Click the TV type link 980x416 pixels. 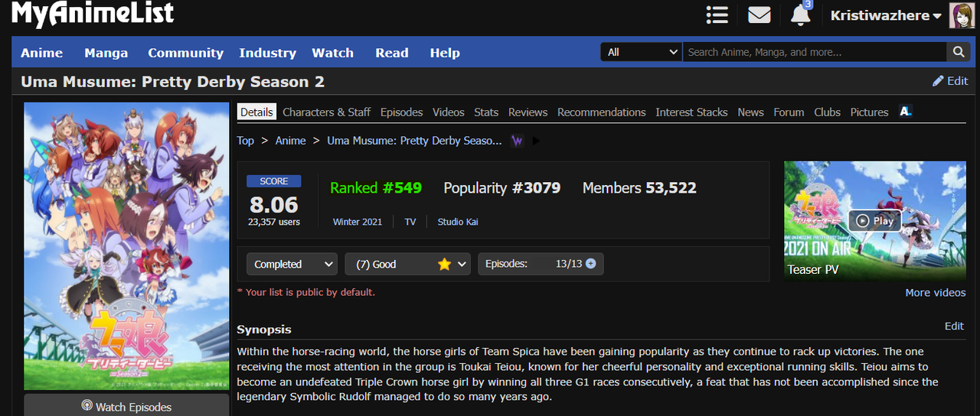[x=410, y=222]
